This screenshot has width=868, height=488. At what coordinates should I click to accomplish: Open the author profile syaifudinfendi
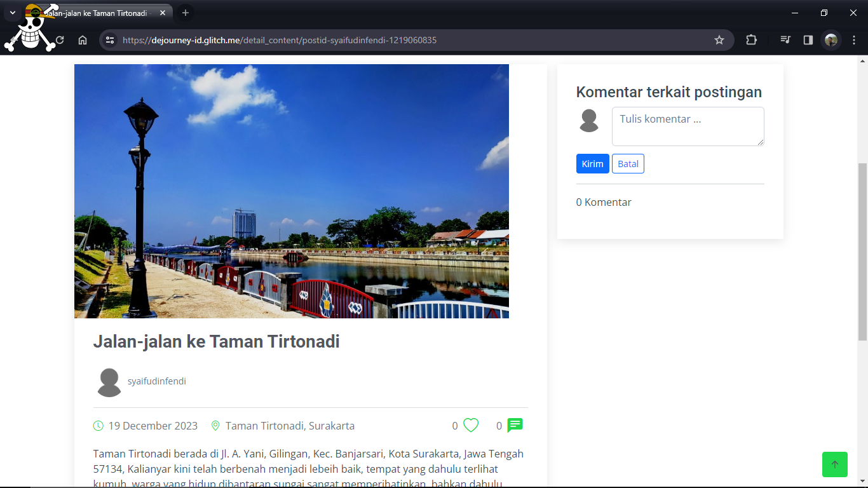point(157,381)
